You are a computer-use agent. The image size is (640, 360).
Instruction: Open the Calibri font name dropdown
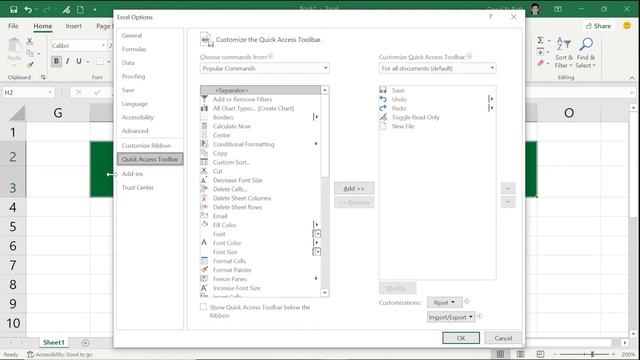tap(103, 45)
